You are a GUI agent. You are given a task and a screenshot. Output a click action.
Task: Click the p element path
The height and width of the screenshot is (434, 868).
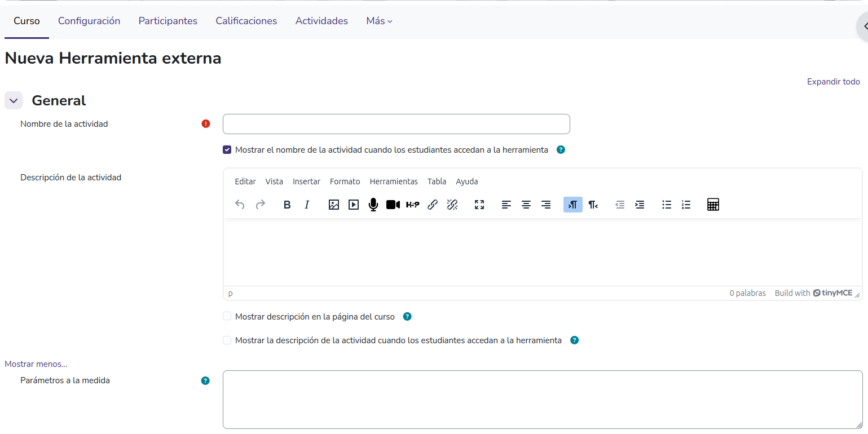tap(230, 293)
